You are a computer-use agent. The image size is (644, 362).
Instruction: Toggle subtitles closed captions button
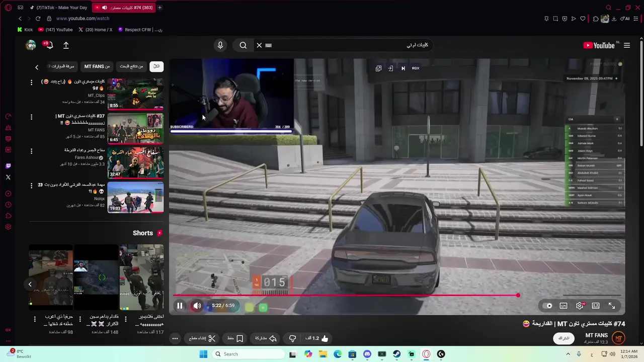coord(563,306)
